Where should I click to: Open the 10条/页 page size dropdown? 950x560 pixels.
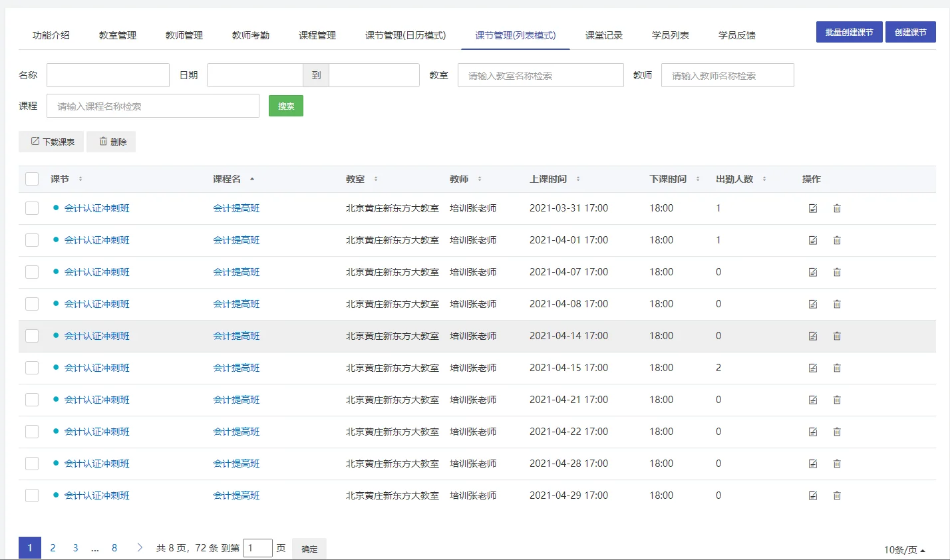click(x=904, y=550)
